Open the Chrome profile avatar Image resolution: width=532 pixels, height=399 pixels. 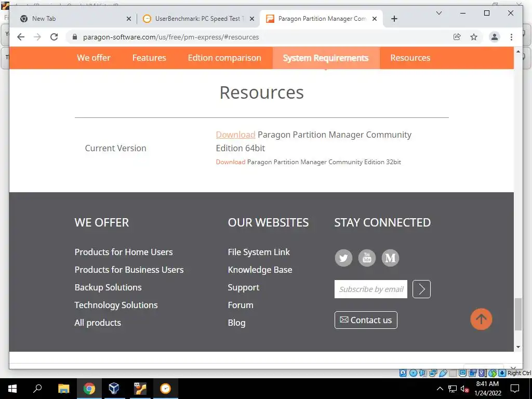[495, 37]
